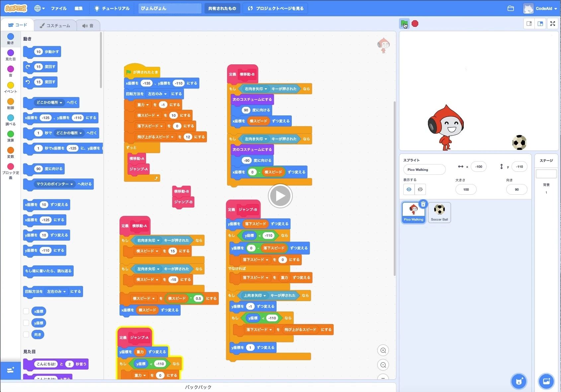Zoom out on the code workspace
Image resolution: width=561 pixels, height=392 pixels.
click(x=383, y=365)
